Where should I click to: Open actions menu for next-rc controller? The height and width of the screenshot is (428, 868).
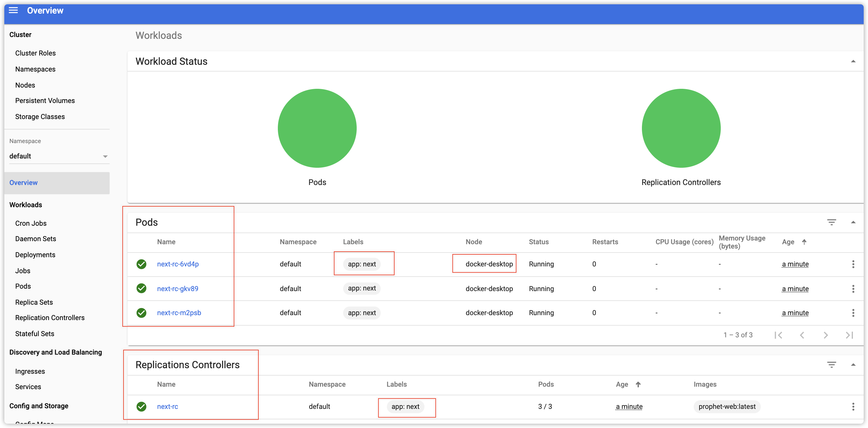(x=853, y=406)
